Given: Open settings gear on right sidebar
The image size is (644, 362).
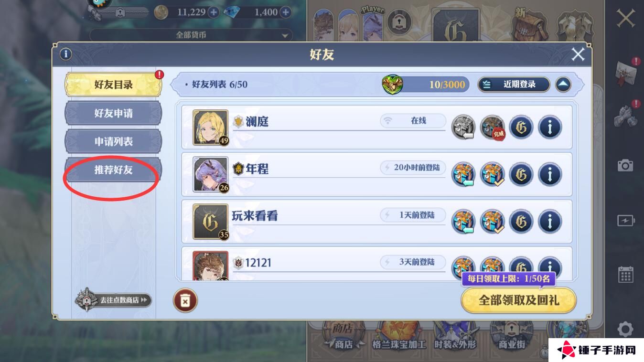Looking at the screenshot, I should (625, 329).
